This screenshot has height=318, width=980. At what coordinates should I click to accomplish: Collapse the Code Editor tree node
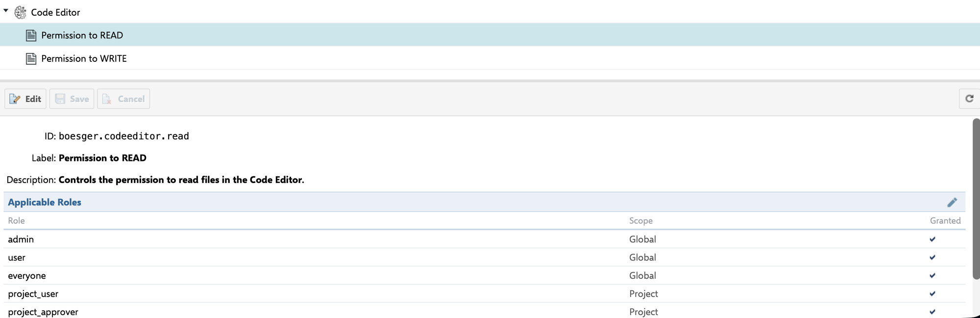click(6, 10)
